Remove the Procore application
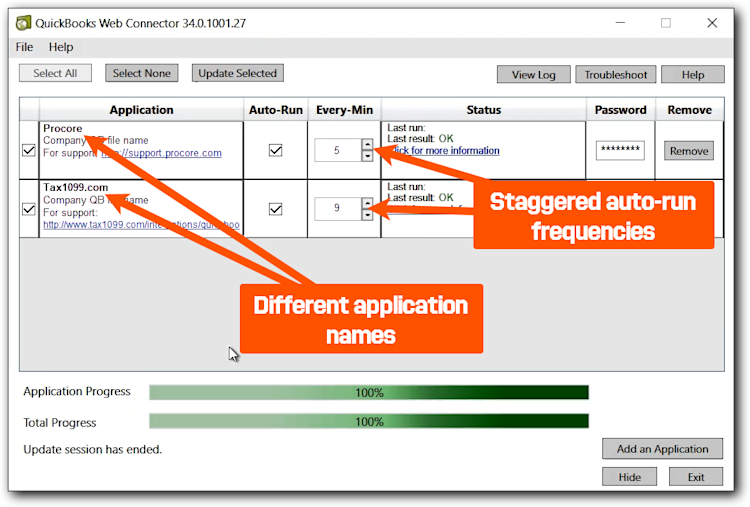This screenshot has height=507, width=750. 689,151
